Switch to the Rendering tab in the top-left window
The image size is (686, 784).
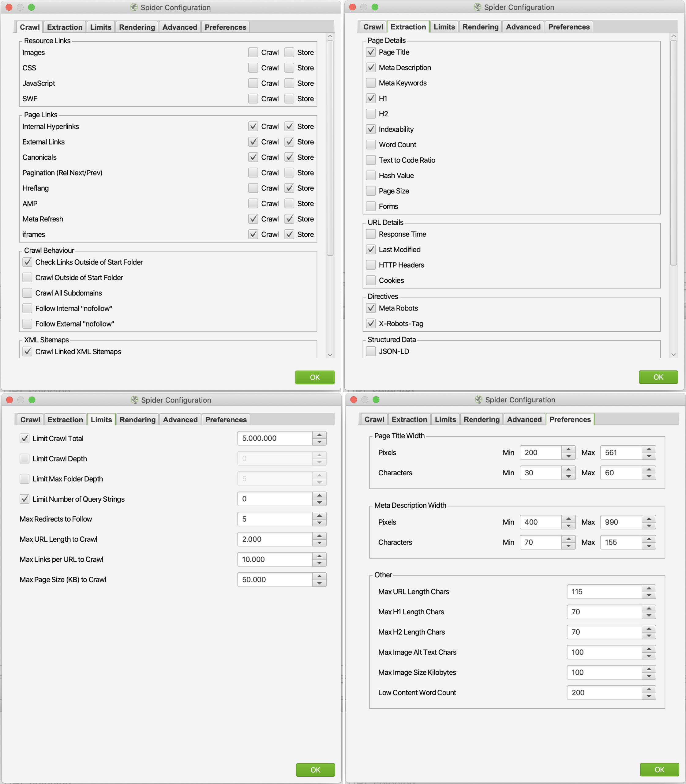point(137,27)
